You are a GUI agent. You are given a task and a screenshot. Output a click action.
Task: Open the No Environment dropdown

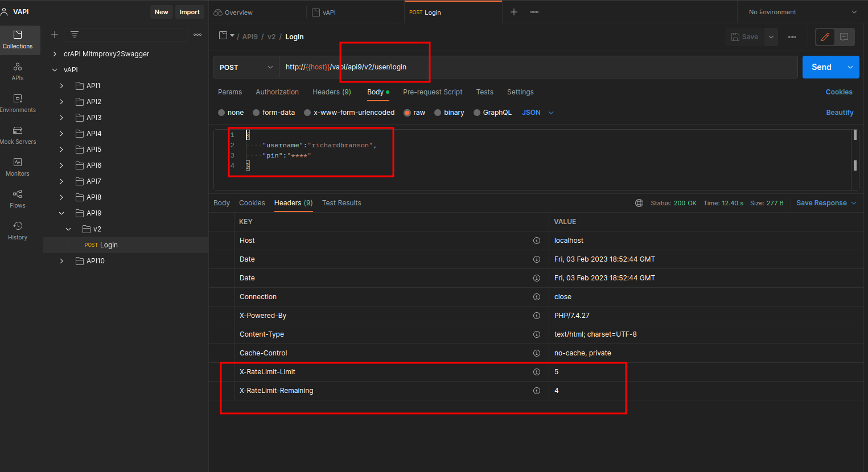tap(803, 12)
